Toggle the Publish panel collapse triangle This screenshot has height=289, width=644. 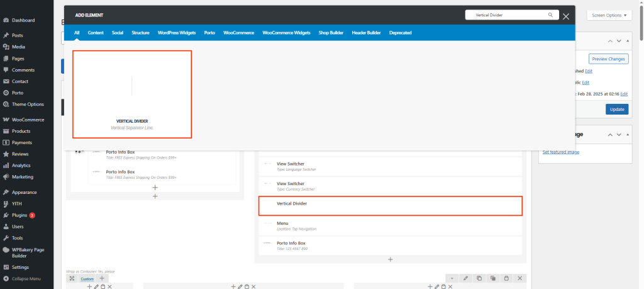[627, 41]
